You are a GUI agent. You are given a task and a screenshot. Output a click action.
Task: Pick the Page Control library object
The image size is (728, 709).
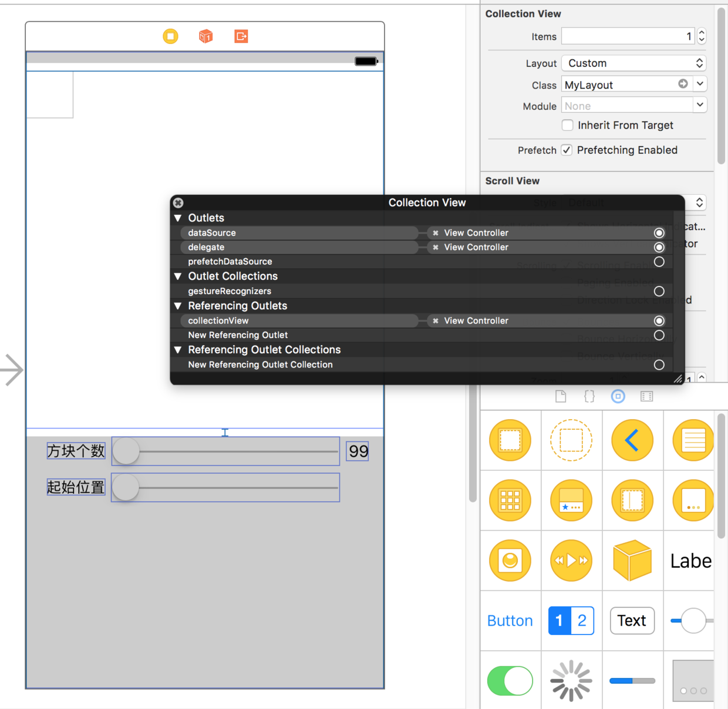pos(693,681)
